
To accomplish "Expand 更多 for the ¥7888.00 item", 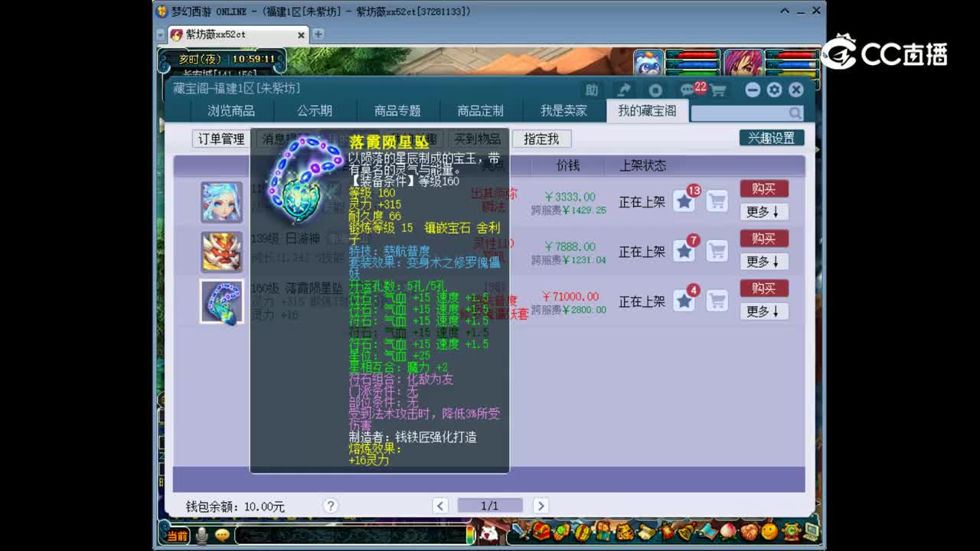I will [x=763, y=261].
